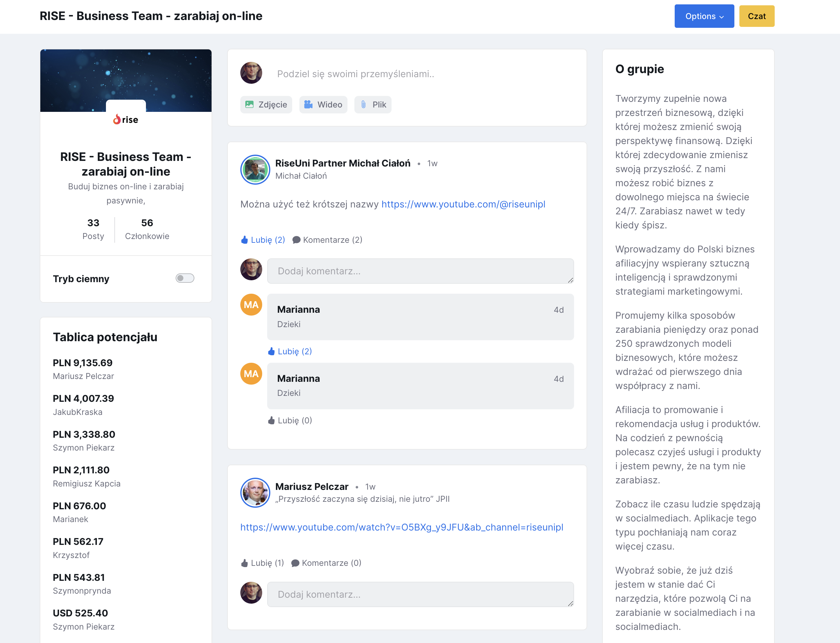The width and height of the screenshot is (840, 643).
Task: Click Komentarze (0) bubble on Mariusz's post
Action: point(295,563)
